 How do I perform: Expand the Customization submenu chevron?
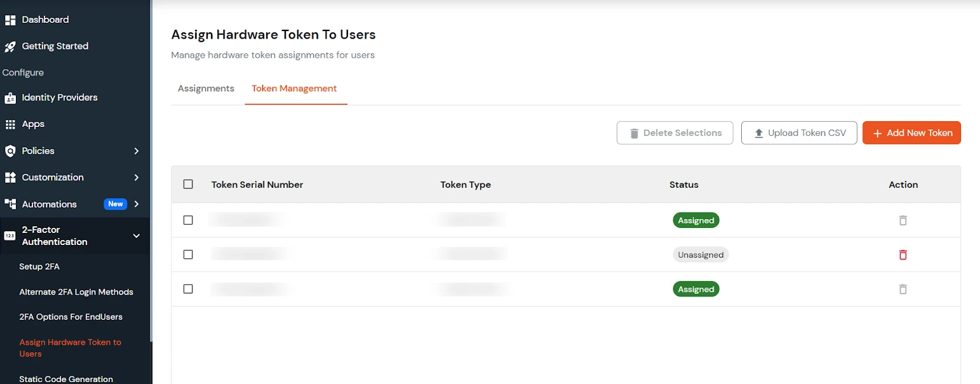[x=136, y=177]
